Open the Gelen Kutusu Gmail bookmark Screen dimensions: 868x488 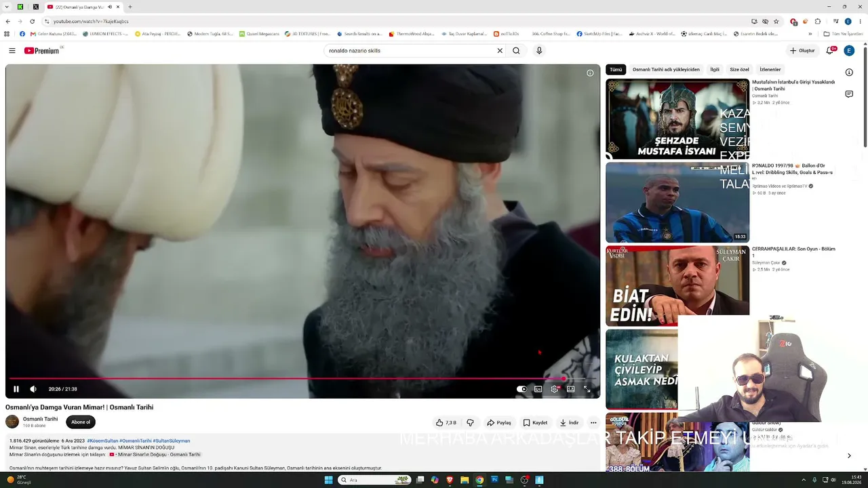[54, 34]
